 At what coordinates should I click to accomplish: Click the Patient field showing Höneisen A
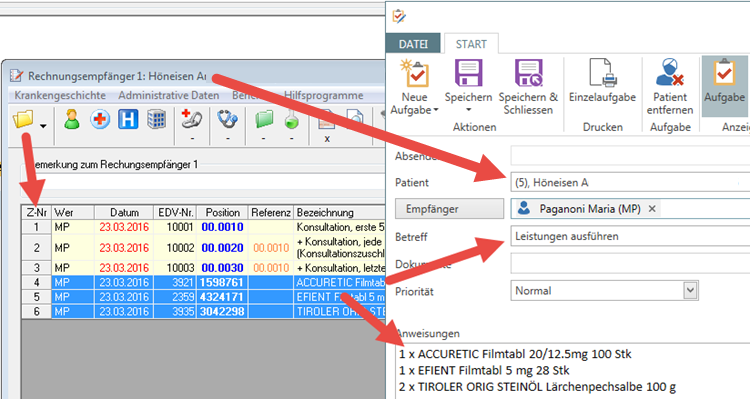point(630,182)
